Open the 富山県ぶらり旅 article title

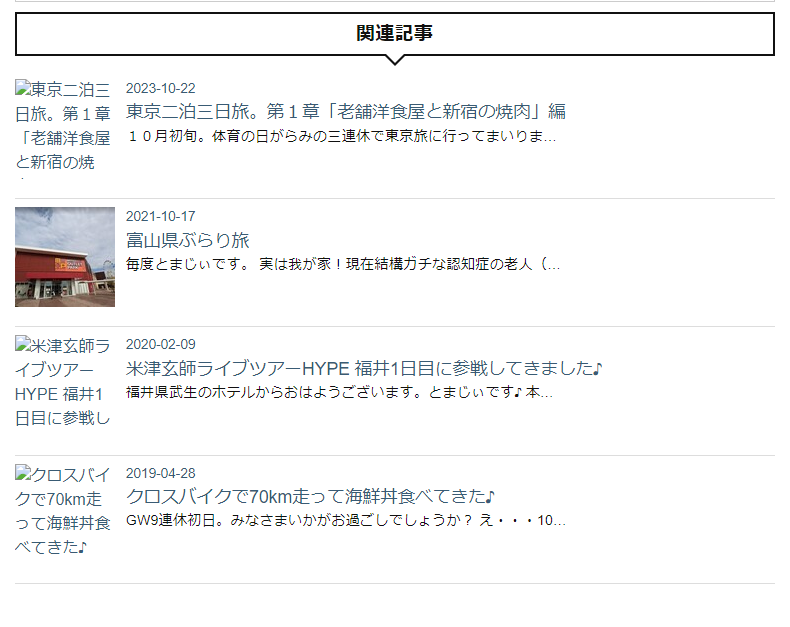(187, 240)
